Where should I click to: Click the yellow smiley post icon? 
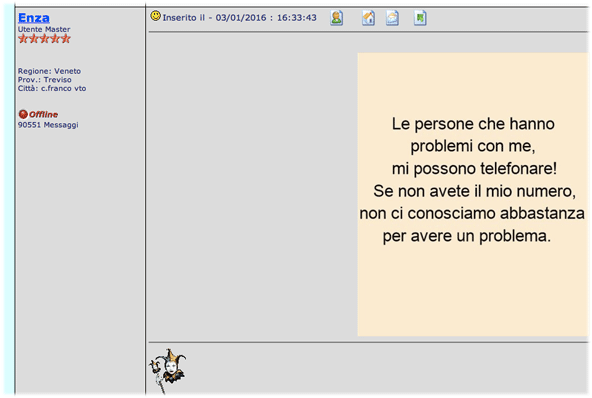[x=156, y=16]
